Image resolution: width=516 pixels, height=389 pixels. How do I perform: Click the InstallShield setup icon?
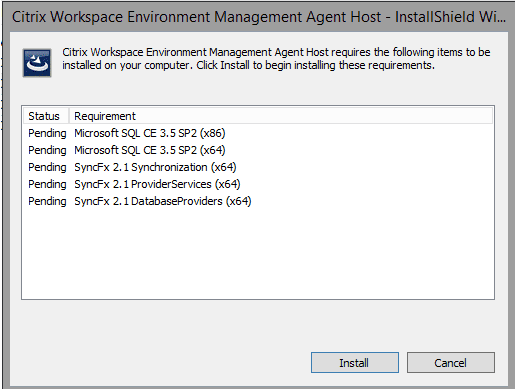[x=37, y=63]
